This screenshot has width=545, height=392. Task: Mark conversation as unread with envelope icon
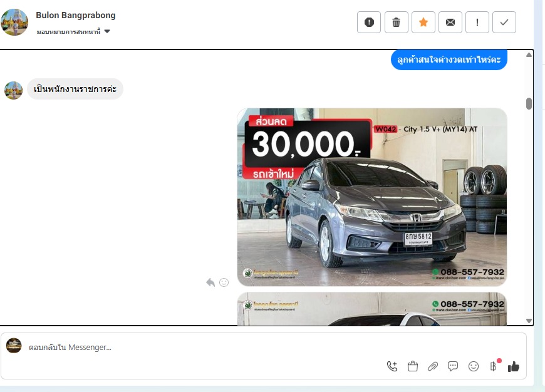(450, 23)
